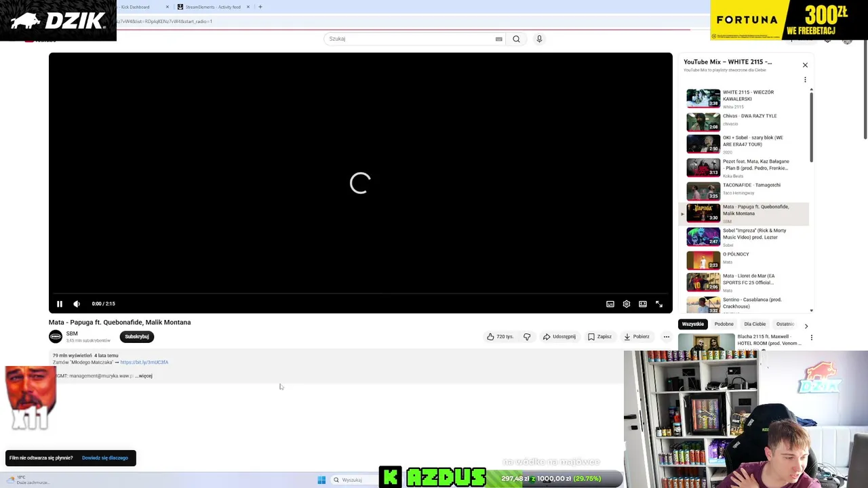Viewport: 868px width, 488px height.
Task: Pause the video with the pause button
Action: [x=60, y=304]
